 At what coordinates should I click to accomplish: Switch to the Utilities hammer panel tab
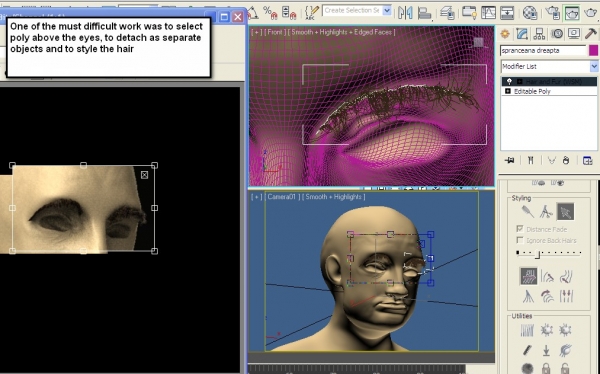(591, 34)
